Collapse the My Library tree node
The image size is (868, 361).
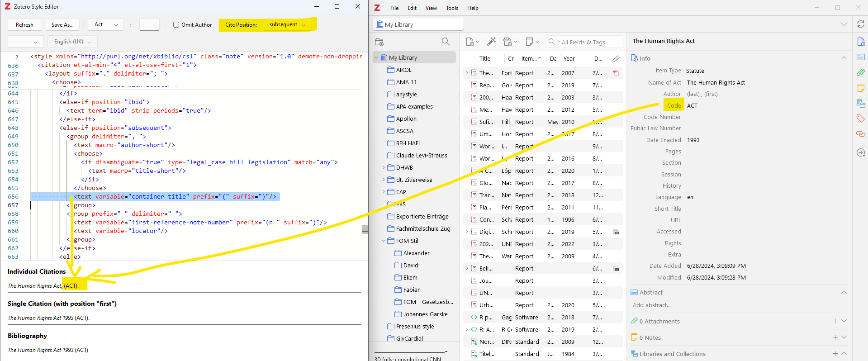(x=376, y=57)
